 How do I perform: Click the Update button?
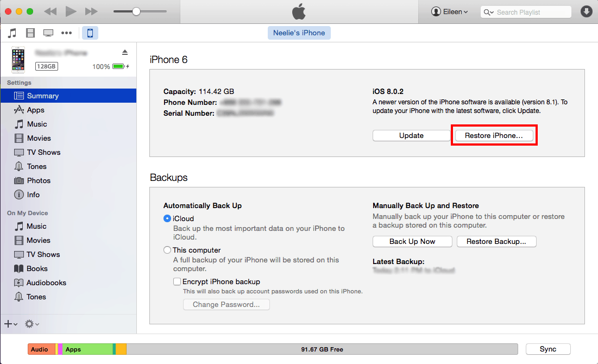pyautogui.click(x=411, y=135)
